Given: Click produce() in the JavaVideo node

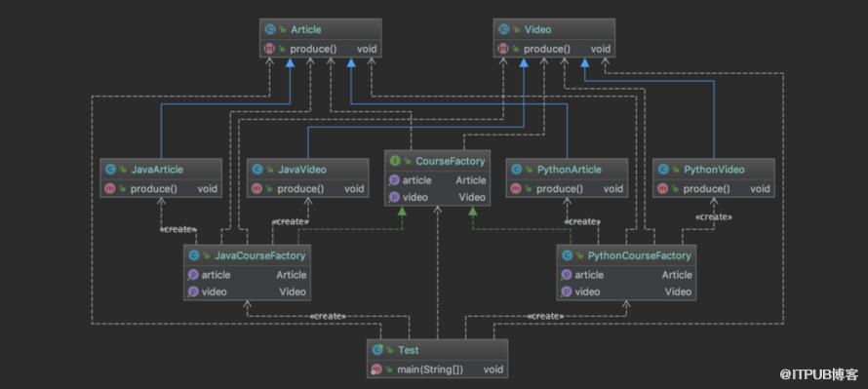Looking at the screenshot, I should pyautogui.click(x=300, y=189).
